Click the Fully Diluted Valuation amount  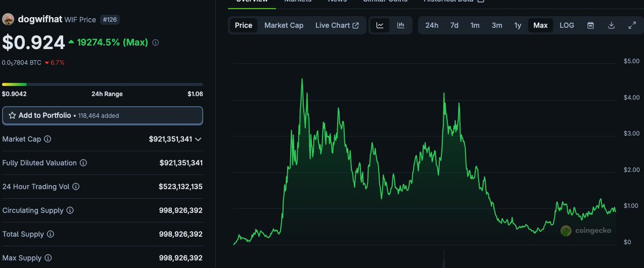(181, 163)
